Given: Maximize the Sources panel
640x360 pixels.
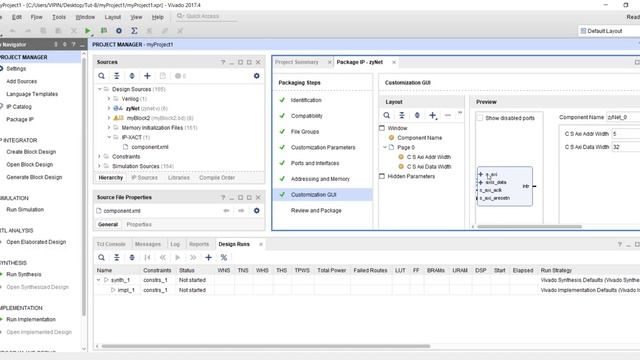Looking at the screenshot, I should point(249,62).
